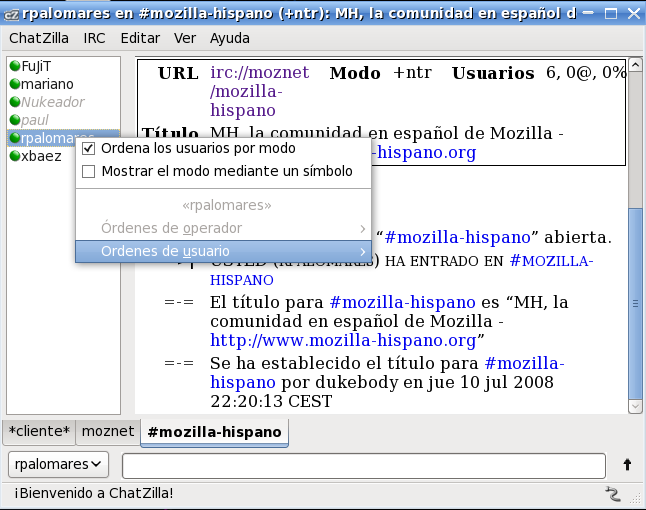Click the green status dot beside rpalomares
Image resolution: width=646 pixels, height=510 pixels.
(x=15, y=138)
